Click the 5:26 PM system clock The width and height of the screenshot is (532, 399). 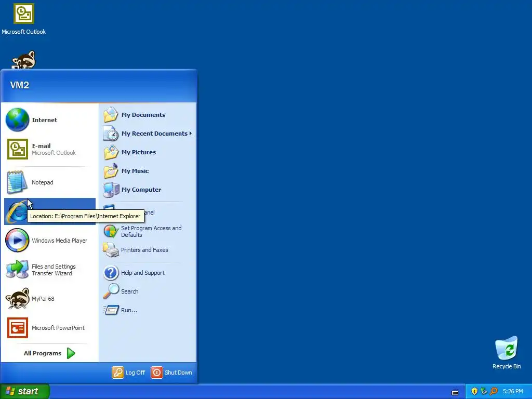pyautogui.click(x=513, y=391)
